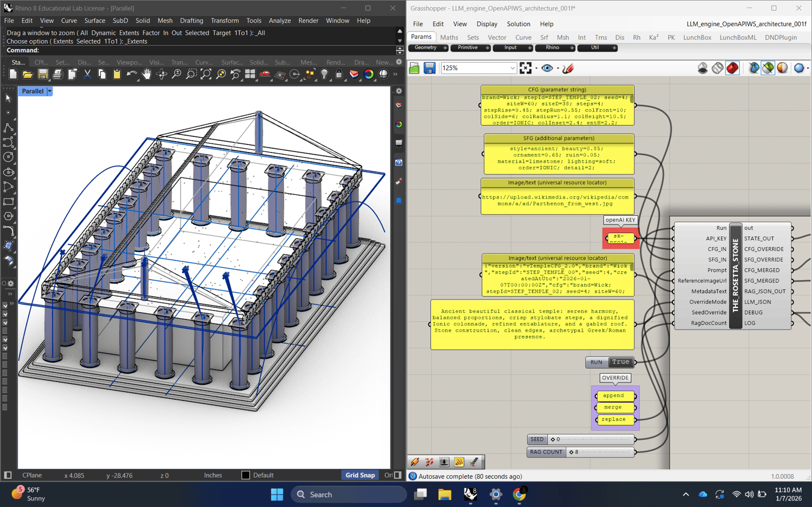Click the Windows taskbar Search box

click(x=349, y=495)
